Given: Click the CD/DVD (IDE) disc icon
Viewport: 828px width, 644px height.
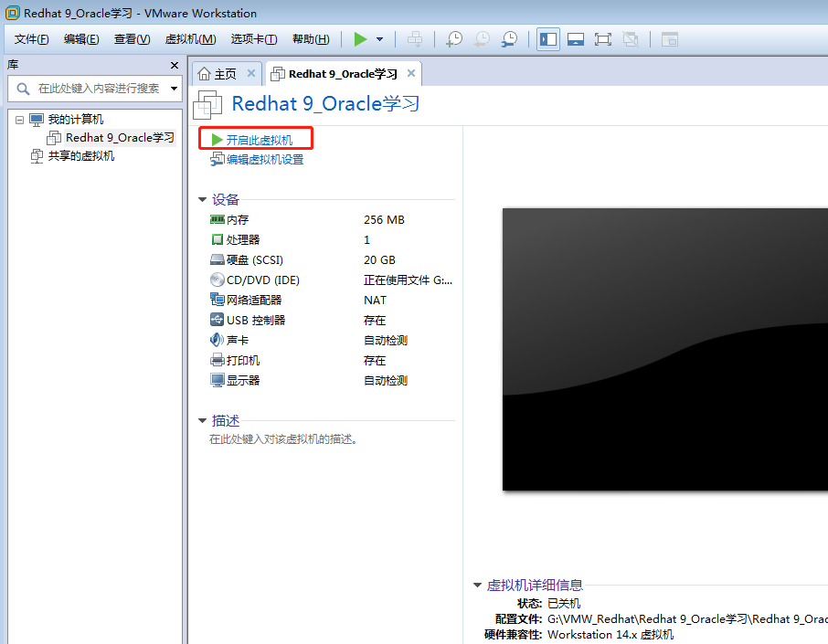Looking at the screenshot, I should click(217, 280).
